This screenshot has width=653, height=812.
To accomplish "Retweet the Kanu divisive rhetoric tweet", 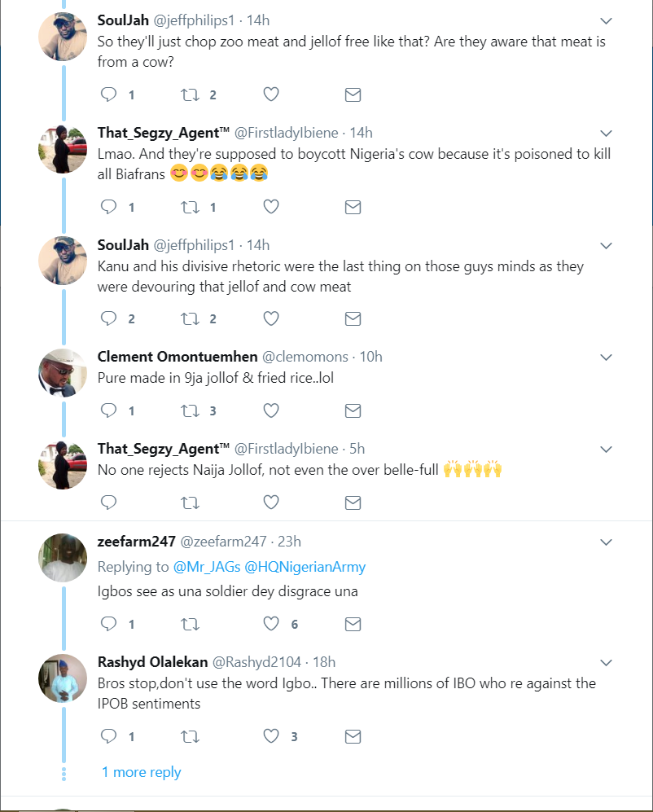I will [x=190, y=318].
